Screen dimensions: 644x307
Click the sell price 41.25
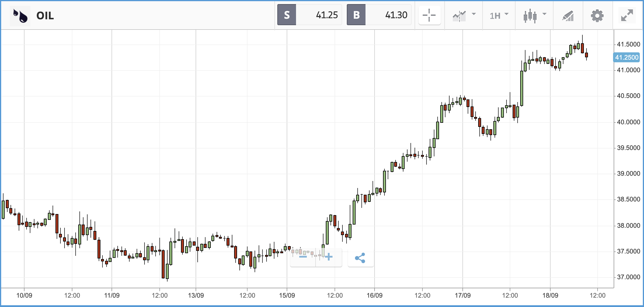pos(327,15)
